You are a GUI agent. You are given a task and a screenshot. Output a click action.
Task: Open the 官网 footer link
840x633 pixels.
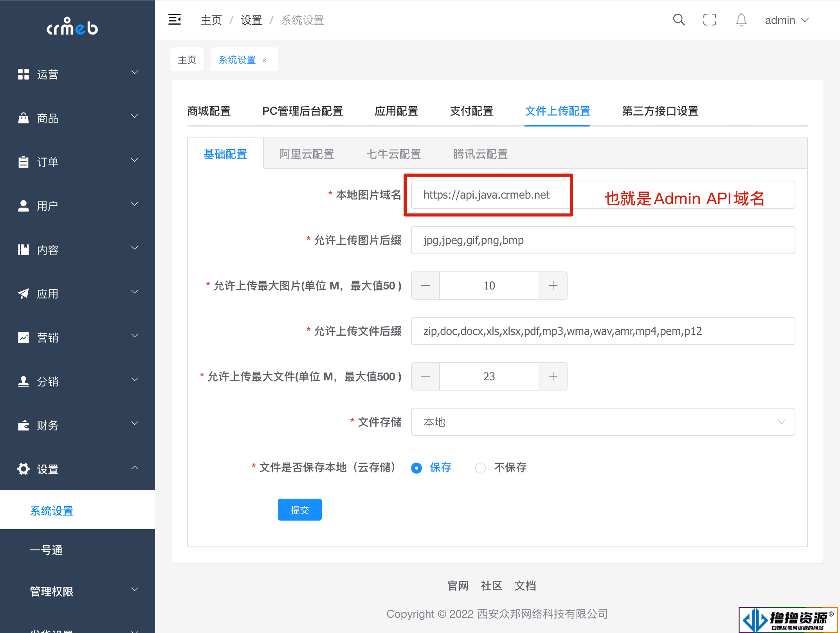point(458,586)
